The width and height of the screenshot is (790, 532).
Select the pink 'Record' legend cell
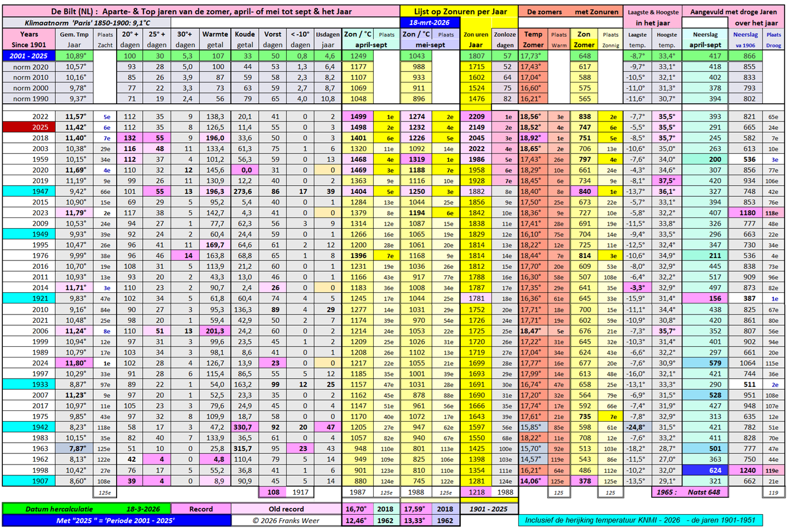coord(201,509)
